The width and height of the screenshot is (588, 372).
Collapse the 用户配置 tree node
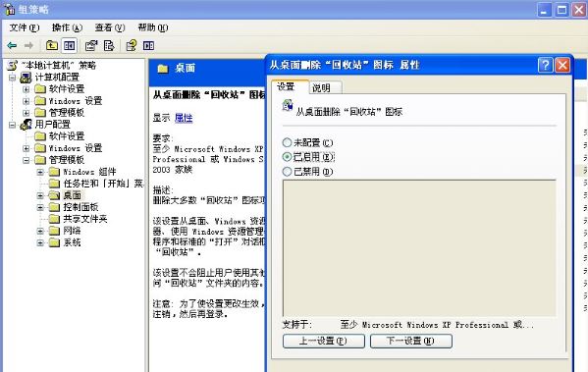coord(12,125)
